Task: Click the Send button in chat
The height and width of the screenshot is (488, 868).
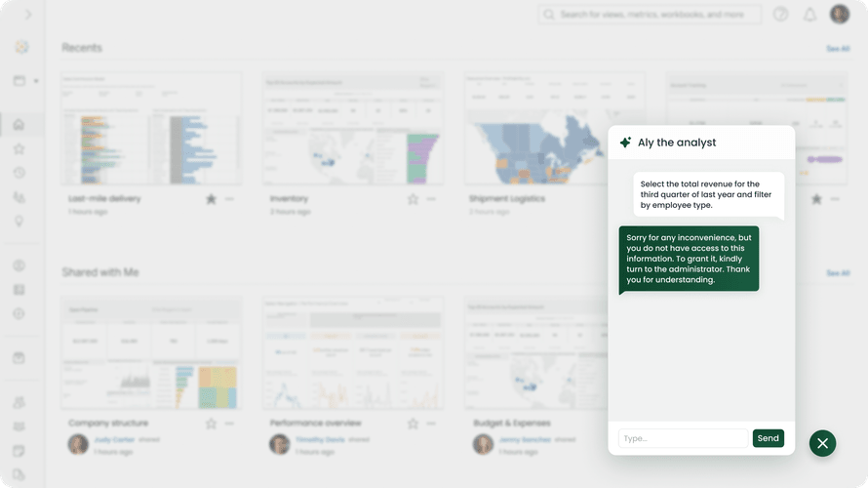Action: tap(768, 438)
